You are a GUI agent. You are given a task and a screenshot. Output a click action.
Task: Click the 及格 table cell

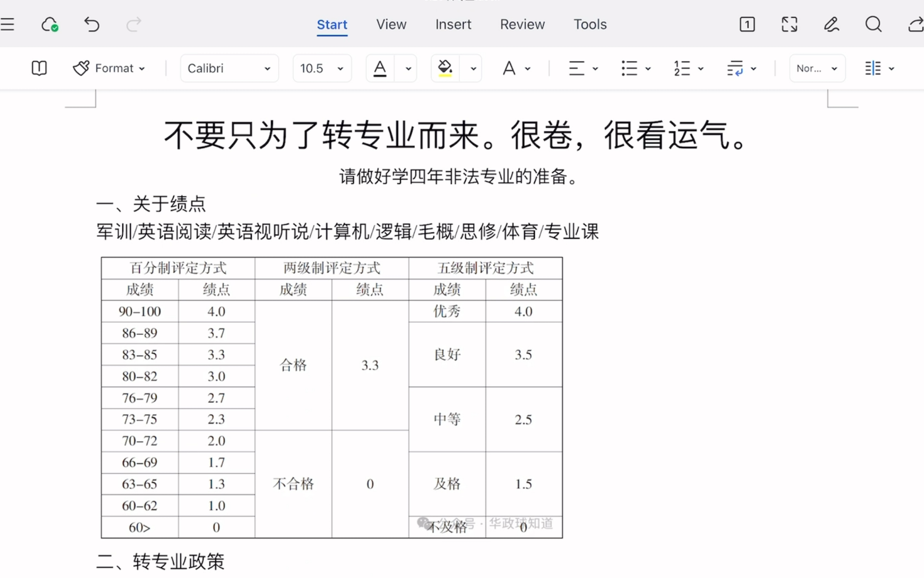(447, 484)
